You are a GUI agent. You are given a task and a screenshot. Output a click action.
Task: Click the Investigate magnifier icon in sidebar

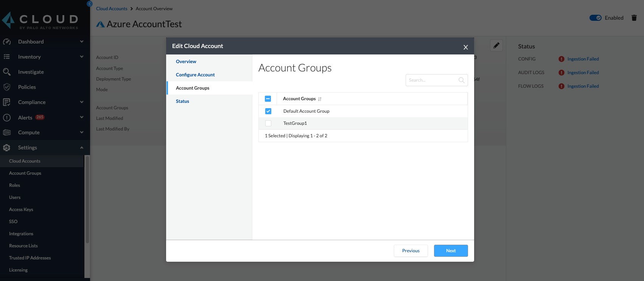[7, 72]
